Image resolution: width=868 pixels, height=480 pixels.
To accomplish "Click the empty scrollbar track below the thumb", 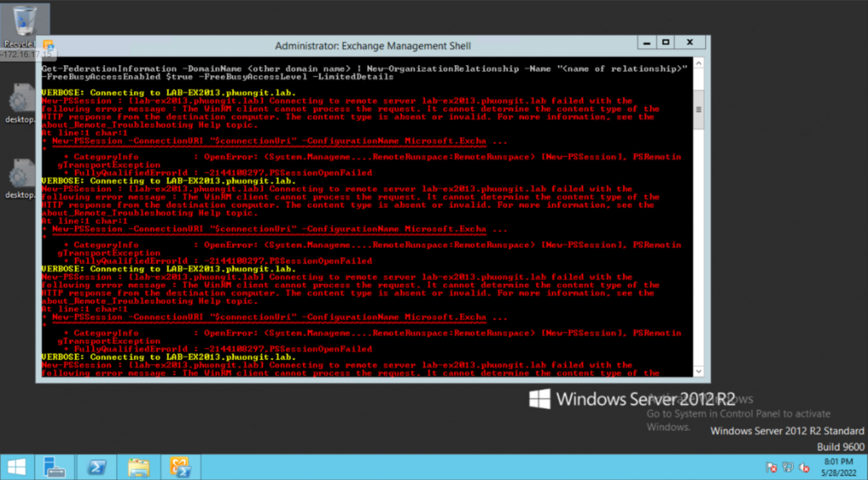I will pyautogui.click(x=699, y=248).
